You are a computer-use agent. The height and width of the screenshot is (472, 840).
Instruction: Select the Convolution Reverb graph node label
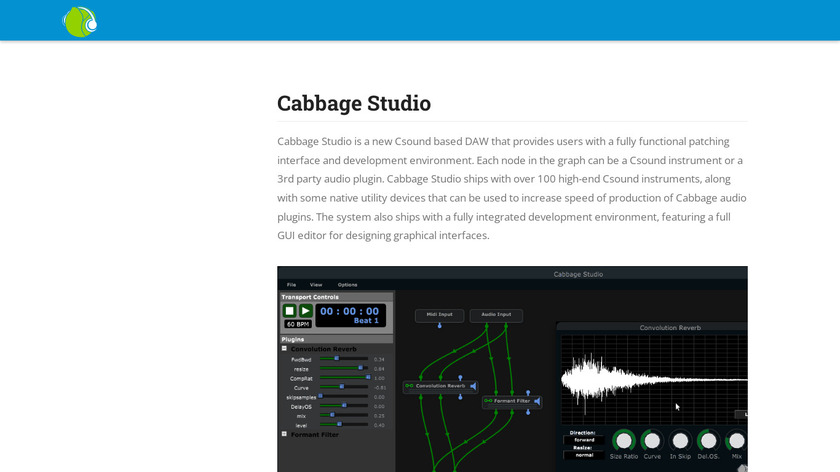(440, 386)
